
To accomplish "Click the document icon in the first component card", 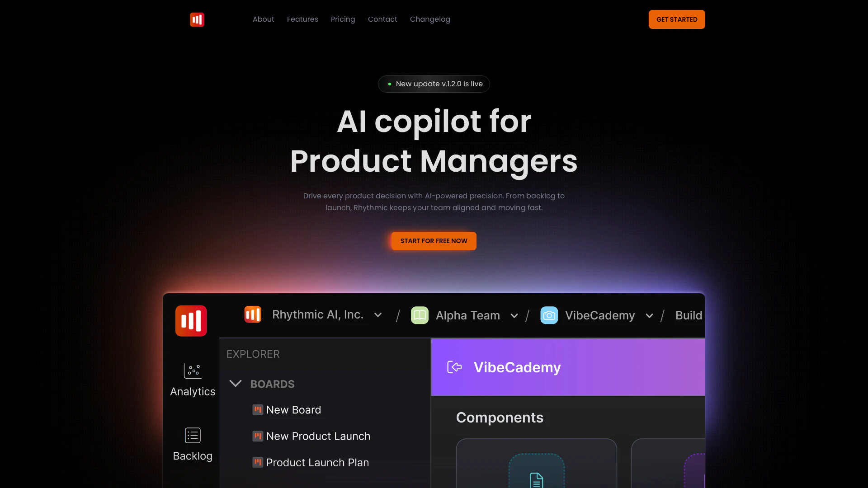I will coord(536,480).
